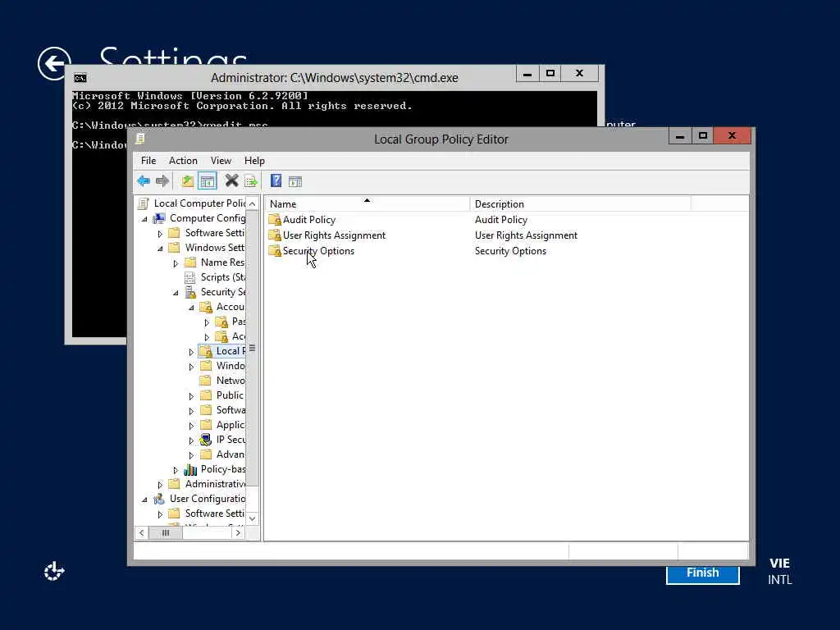Select Policy-based QoS chart icon
This screenshot has height=630, width=840.
190,469
